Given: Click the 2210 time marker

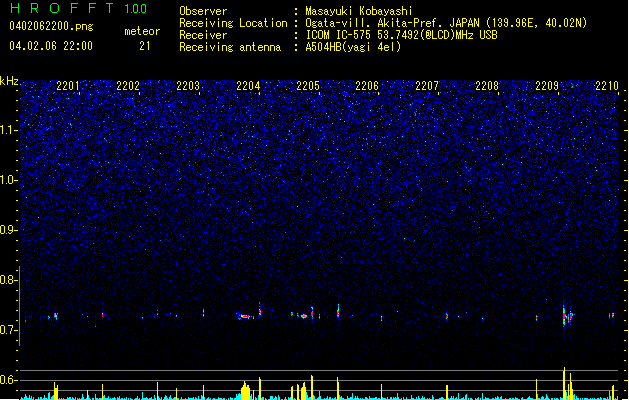Looking at the screenshot, I should pos(607,85).
